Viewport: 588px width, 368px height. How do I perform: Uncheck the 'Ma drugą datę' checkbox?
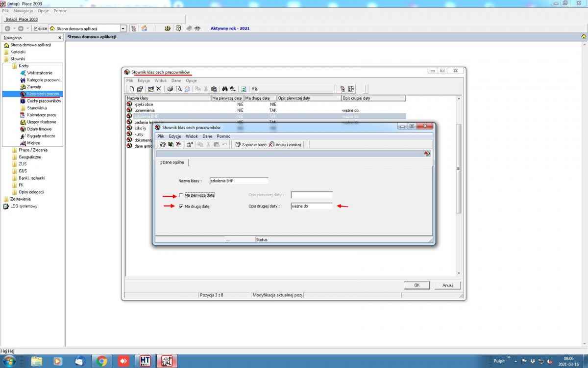pos(181,207)
